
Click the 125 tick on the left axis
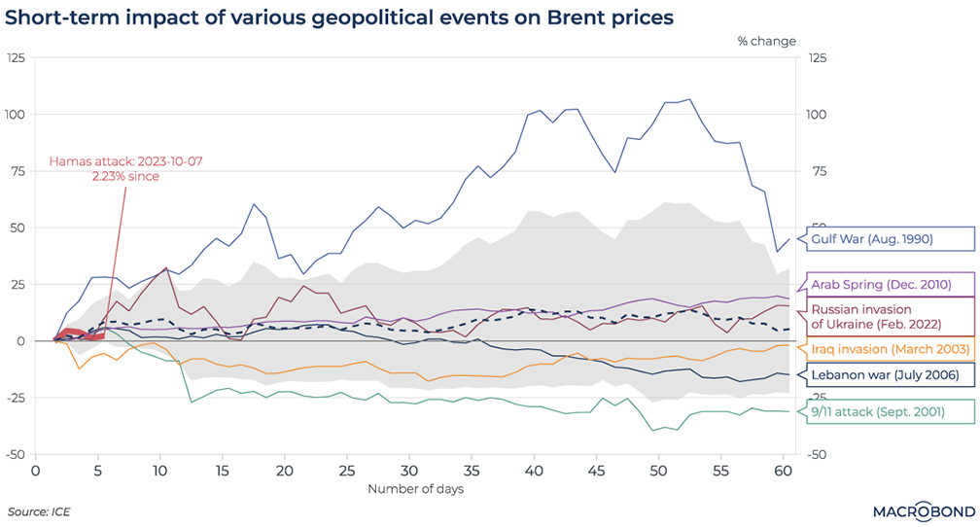pos(17,59)
